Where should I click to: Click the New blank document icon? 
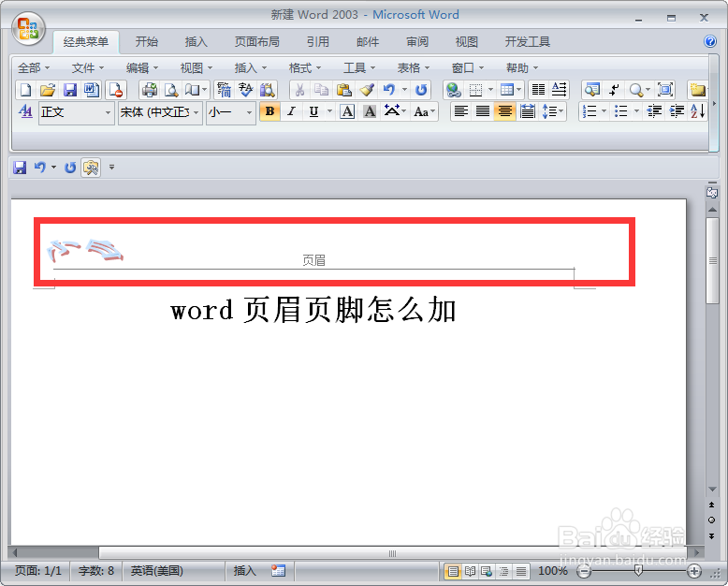[x=25, y=90]
